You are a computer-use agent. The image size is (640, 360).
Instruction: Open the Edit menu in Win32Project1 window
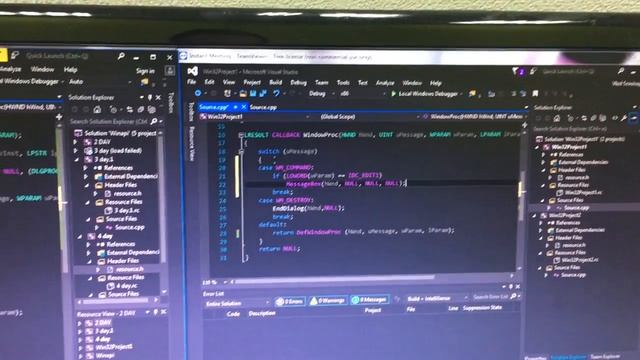click(x=209, y=82)
